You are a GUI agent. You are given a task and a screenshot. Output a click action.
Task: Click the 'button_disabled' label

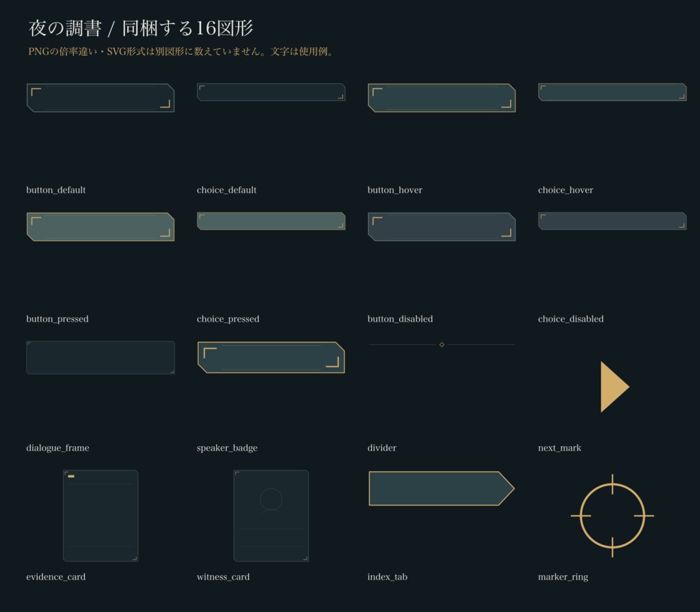[400, 319]
